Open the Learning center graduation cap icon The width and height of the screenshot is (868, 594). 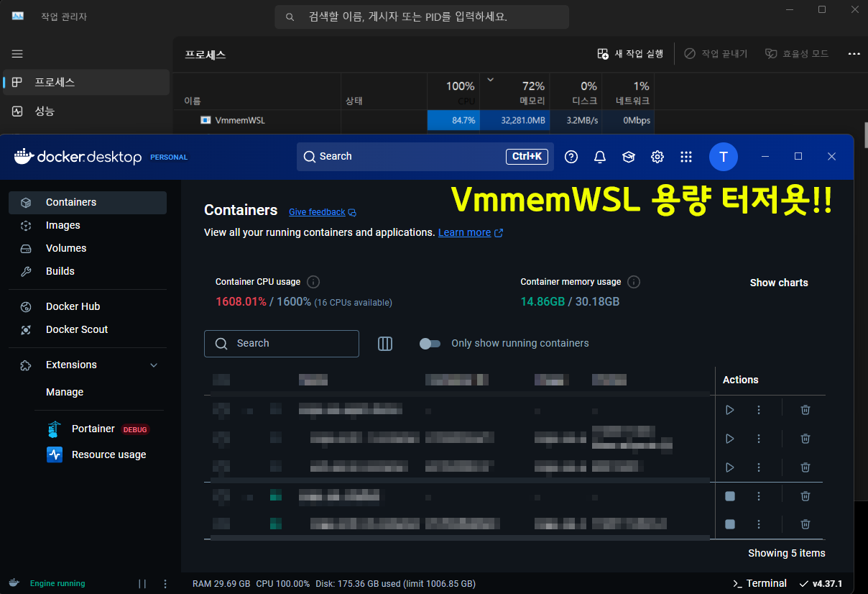(629, 157)
